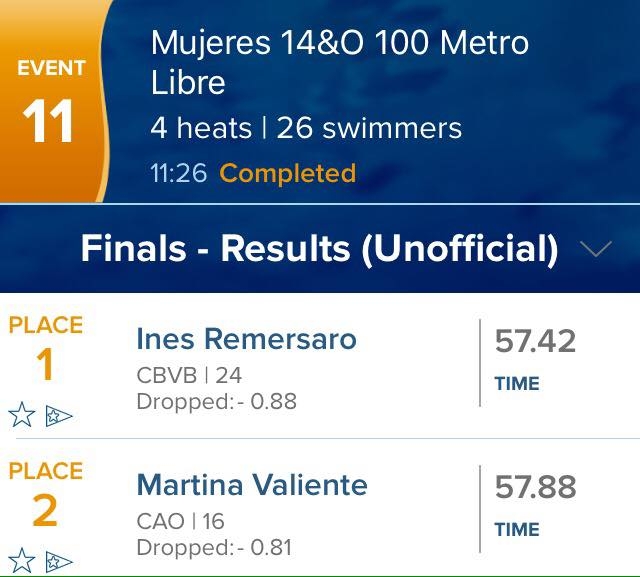Tap the team pennant icon under Place 1

(59, 416)
